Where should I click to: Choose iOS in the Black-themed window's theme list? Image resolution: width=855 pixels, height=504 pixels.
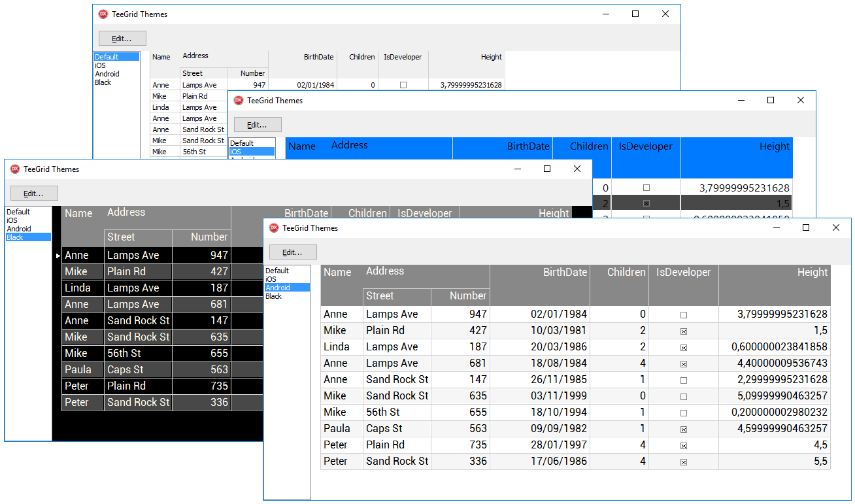[x=12, y=220]
